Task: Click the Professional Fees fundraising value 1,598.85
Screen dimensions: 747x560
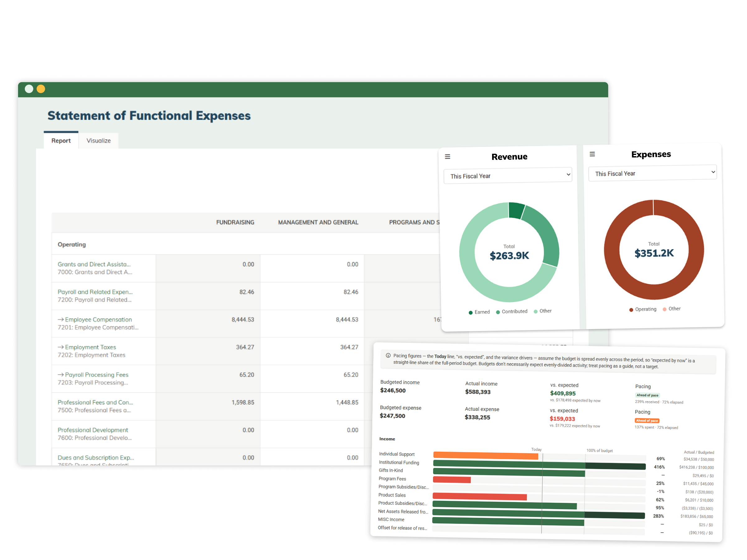Action: pyautogui.click(x=243, y=402)
